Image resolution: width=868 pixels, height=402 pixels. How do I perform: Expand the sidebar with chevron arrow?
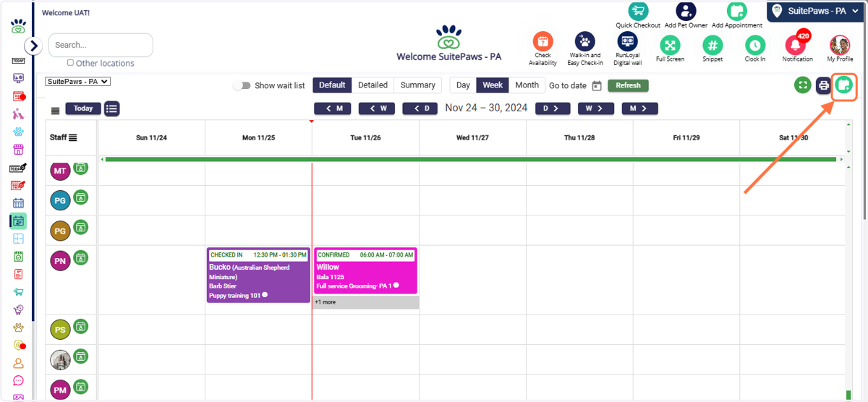(x=34, y=46)
